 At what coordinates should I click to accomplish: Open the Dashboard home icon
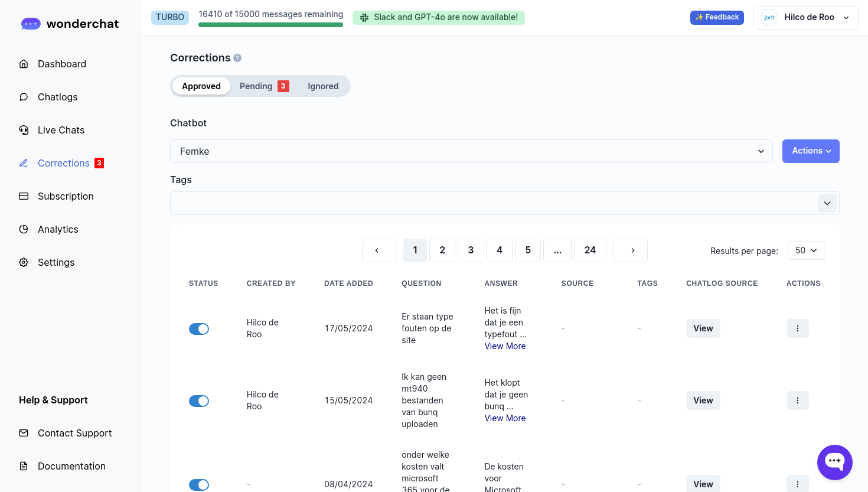click(24, 64)
